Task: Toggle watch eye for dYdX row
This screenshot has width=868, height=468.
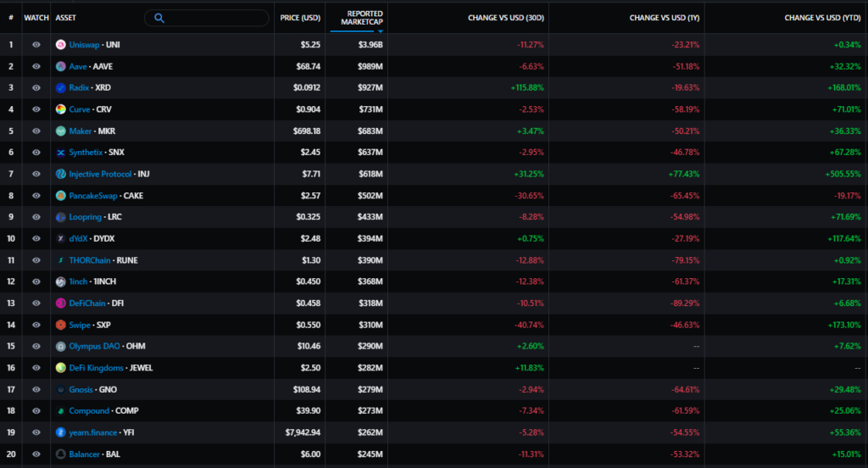Action: pyautogui.click(x=36, y=239)
